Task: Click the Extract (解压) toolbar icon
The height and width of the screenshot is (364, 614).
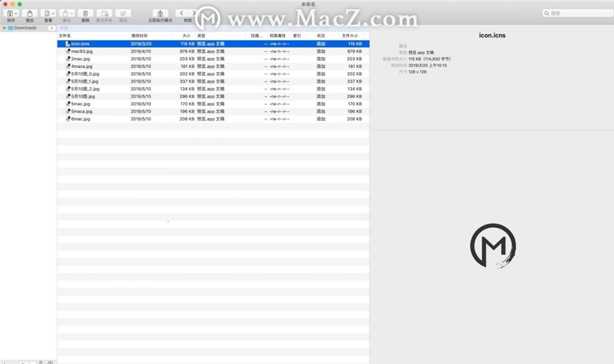Action: click(x=65, y=13)
